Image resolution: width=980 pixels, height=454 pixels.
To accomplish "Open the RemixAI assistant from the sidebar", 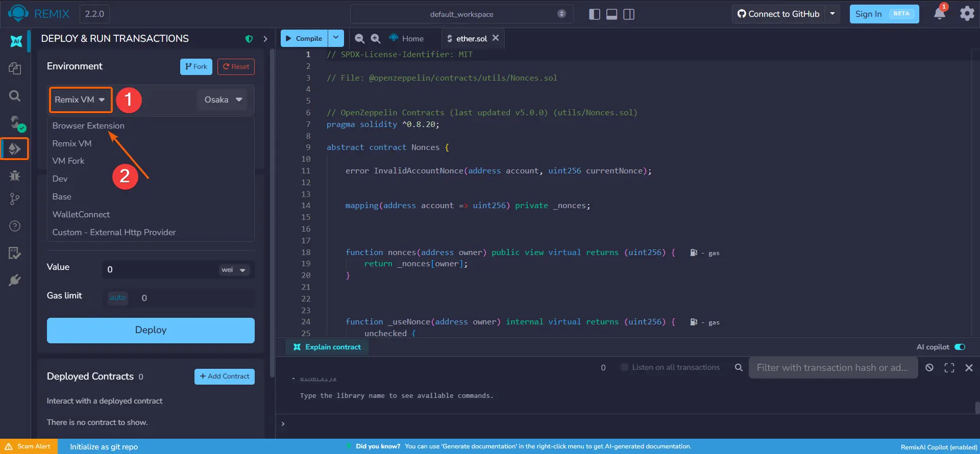I will click(x=16, y=41).
